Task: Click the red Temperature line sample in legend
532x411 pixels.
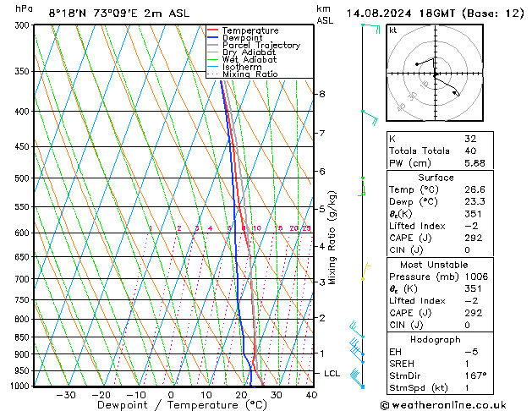Action: click(212, 30)
